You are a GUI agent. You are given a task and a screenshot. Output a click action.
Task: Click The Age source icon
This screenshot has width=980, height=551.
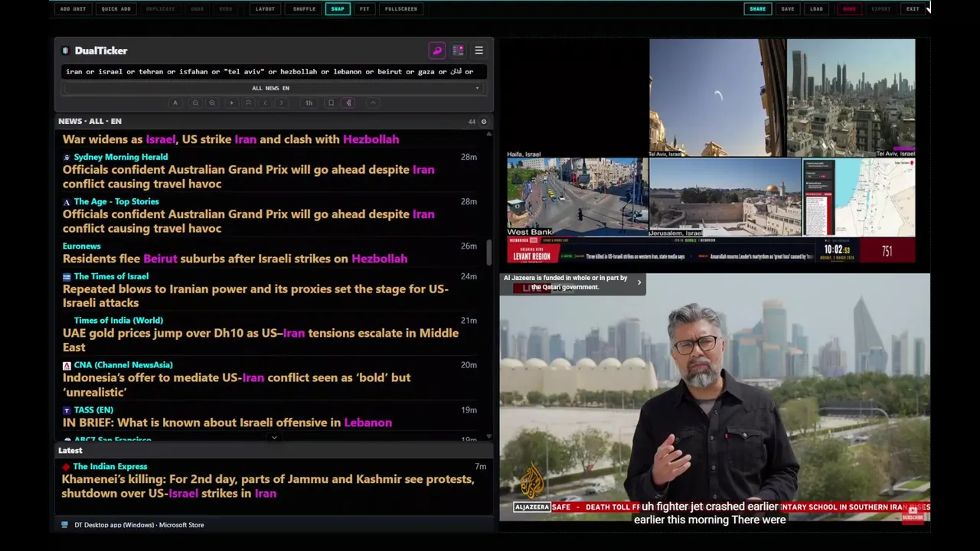pyautogui.click(x=67, y=202)
